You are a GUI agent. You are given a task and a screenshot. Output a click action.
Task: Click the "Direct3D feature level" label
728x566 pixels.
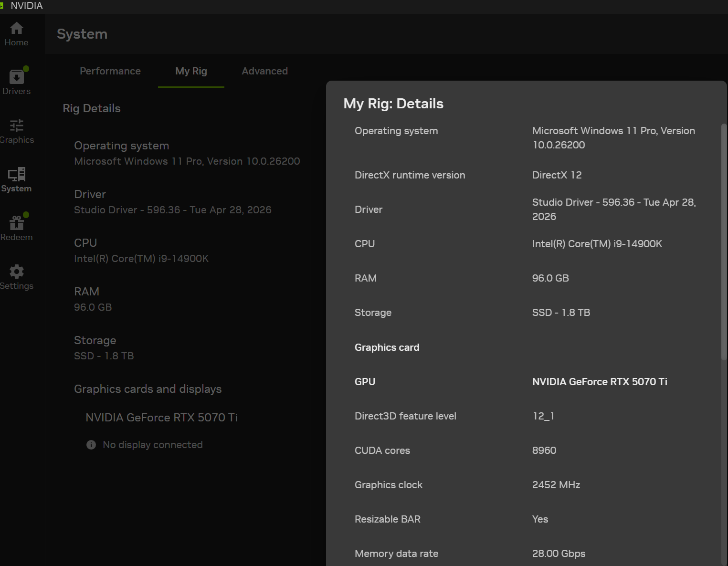(x=406, y=416)
